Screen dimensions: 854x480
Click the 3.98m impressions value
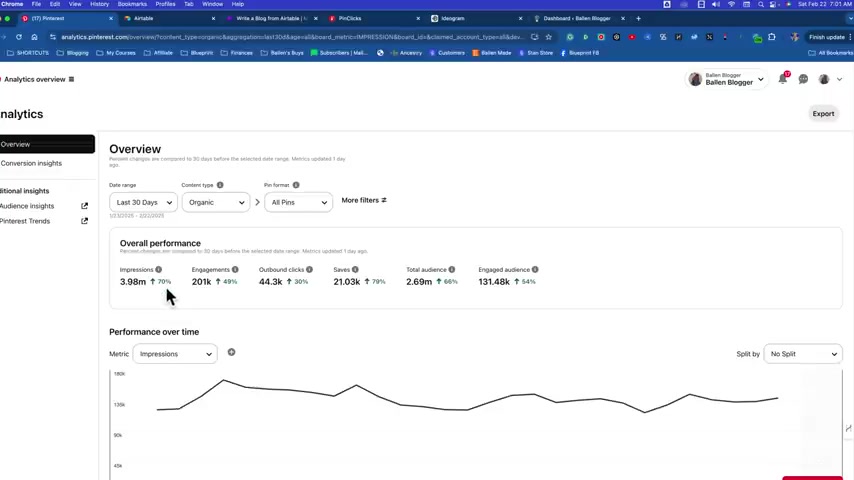coord(133,282)
